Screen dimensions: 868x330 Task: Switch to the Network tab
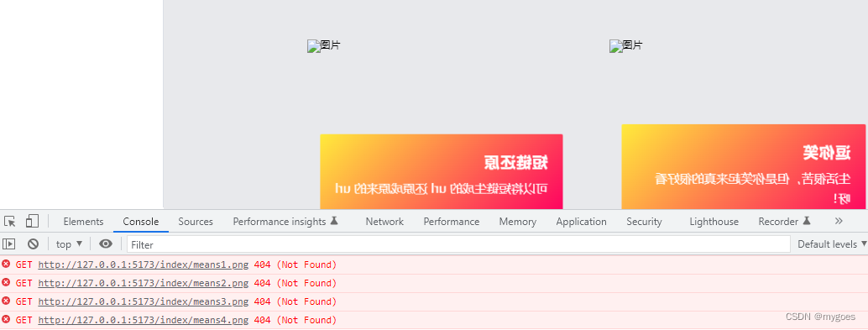click(x=384, y=222)
